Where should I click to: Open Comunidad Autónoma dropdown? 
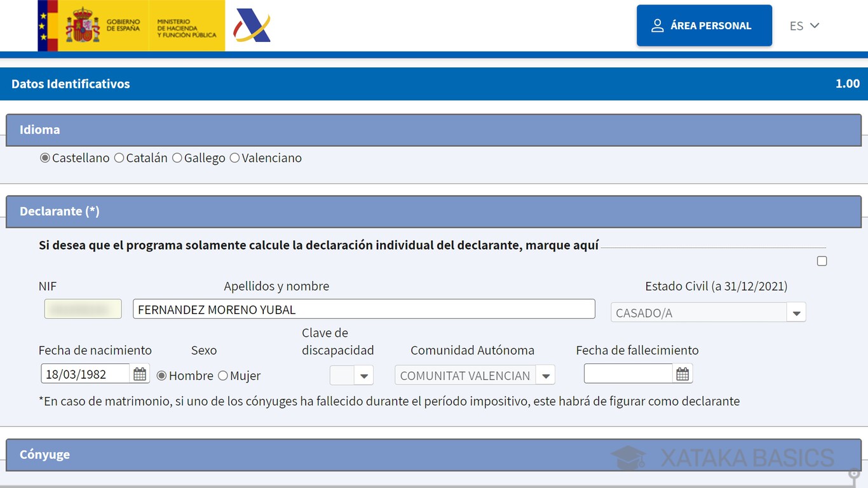(545, 376)
